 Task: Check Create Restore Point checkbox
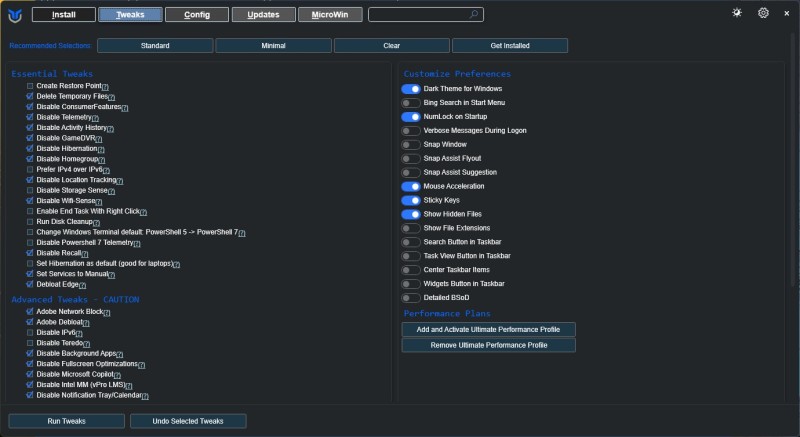(x=30, y=86)
